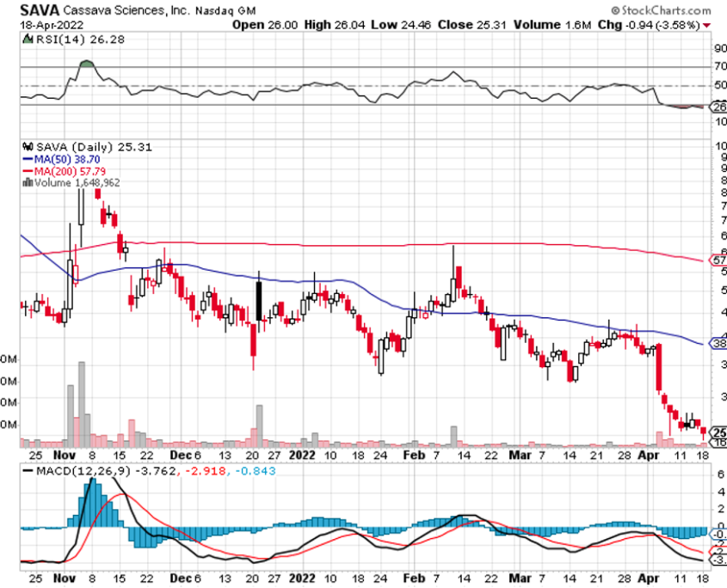Click the Volume bars legend icon
Viewport: 727px width, 588px height.
pyautogui.click(x=26, y=182)
